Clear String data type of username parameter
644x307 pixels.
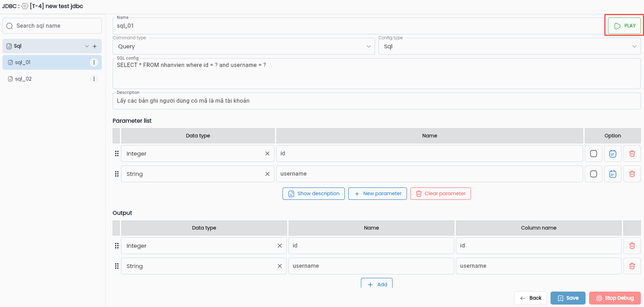(267, 174)
